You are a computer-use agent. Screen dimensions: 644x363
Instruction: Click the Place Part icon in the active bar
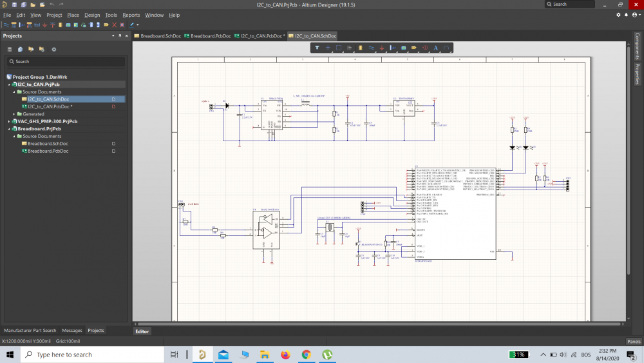click(360, 48)
